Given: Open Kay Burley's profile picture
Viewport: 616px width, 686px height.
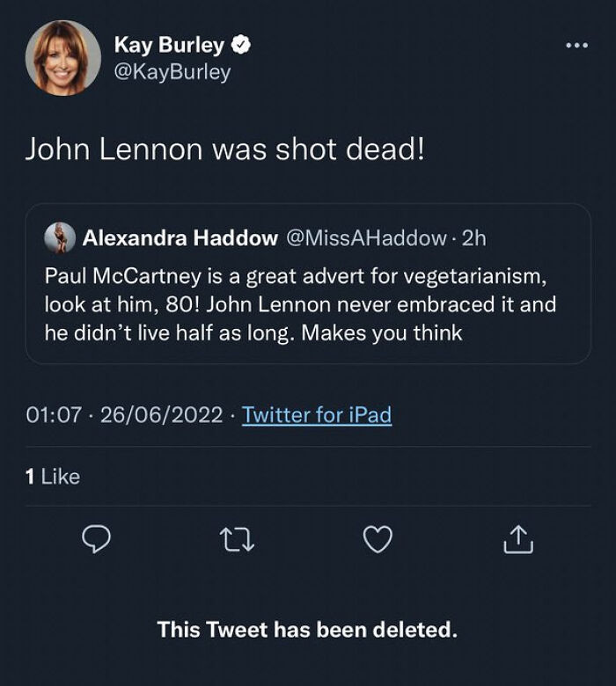Looking at the screenshot, I should point(63,57).
